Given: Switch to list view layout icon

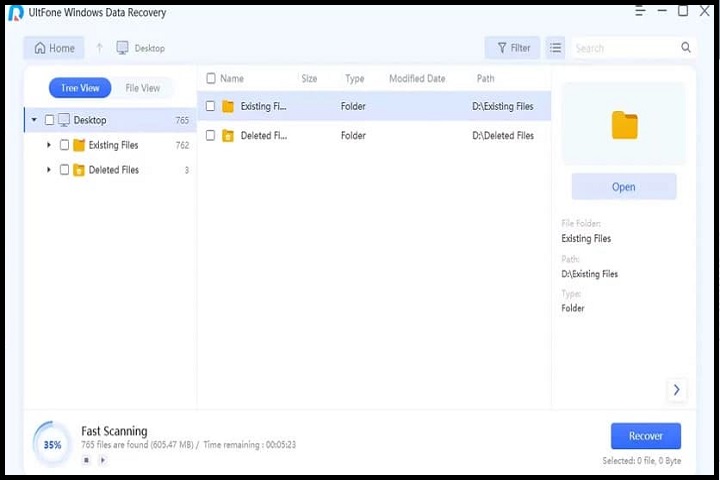Looking at the screenshot, I should [555, 48].
